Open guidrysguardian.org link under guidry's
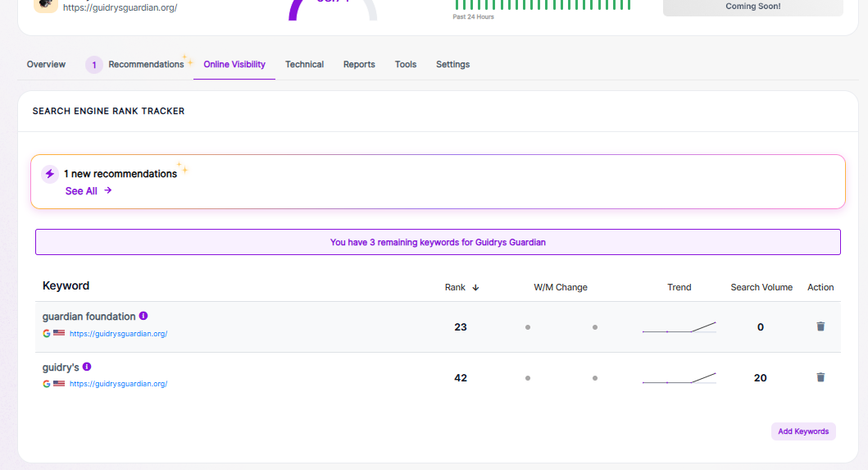This screenshot has width=868, height=470. (x=119, y=384)
